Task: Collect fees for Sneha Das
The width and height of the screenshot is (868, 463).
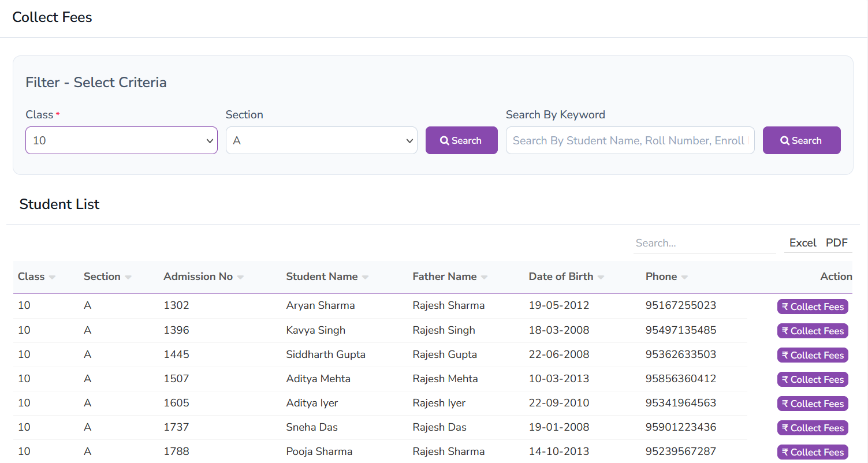Action: [x=813, y=428]
